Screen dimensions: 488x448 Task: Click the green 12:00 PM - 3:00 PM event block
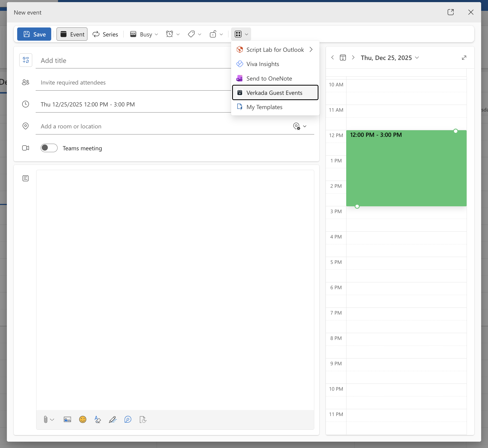coord(406,169)
